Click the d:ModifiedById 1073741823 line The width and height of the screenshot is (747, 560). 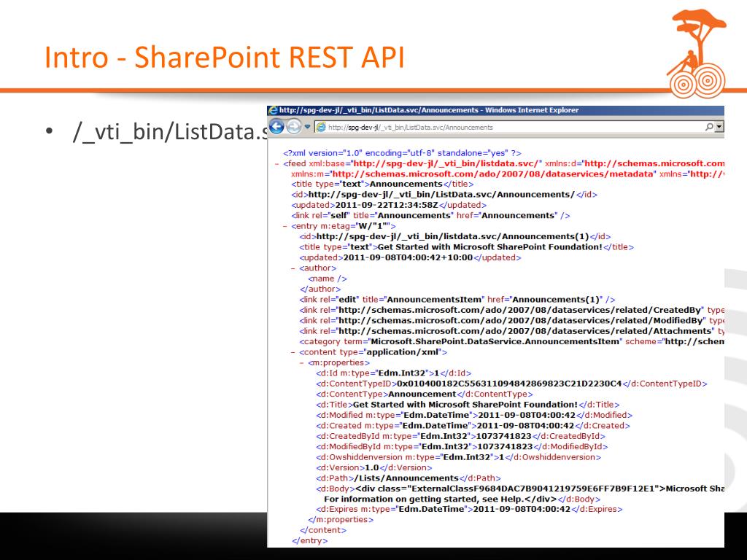point(462,447)
